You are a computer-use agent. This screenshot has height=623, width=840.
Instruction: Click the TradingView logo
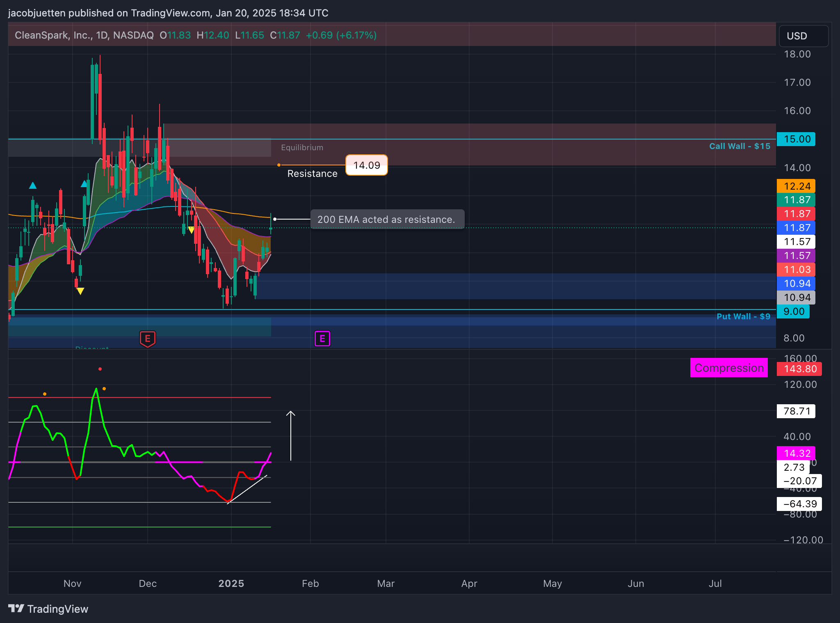[48, 609]
